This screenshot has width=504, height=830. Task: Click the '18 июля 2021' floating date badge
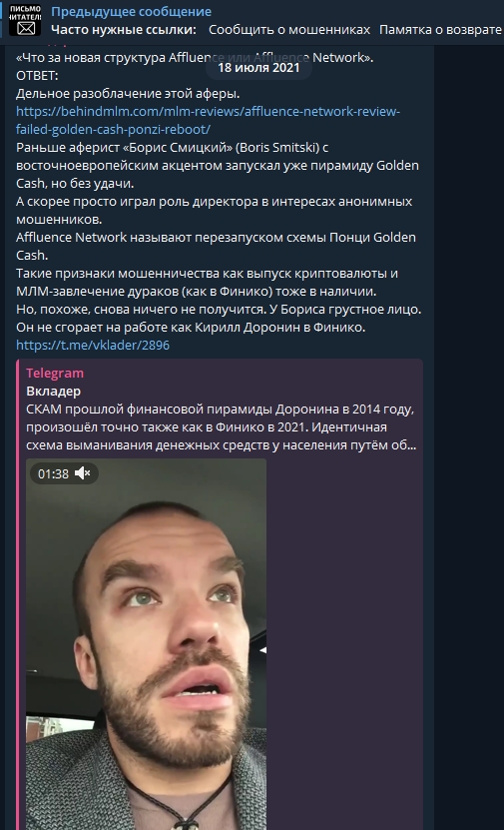pyautogui.click(x=258, y=68)
